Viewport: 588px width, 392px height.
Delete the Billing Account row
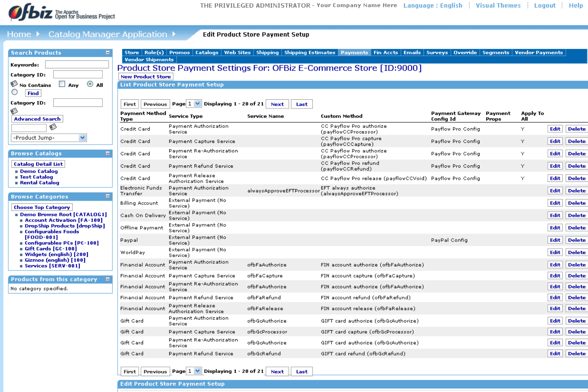(577, 203)
